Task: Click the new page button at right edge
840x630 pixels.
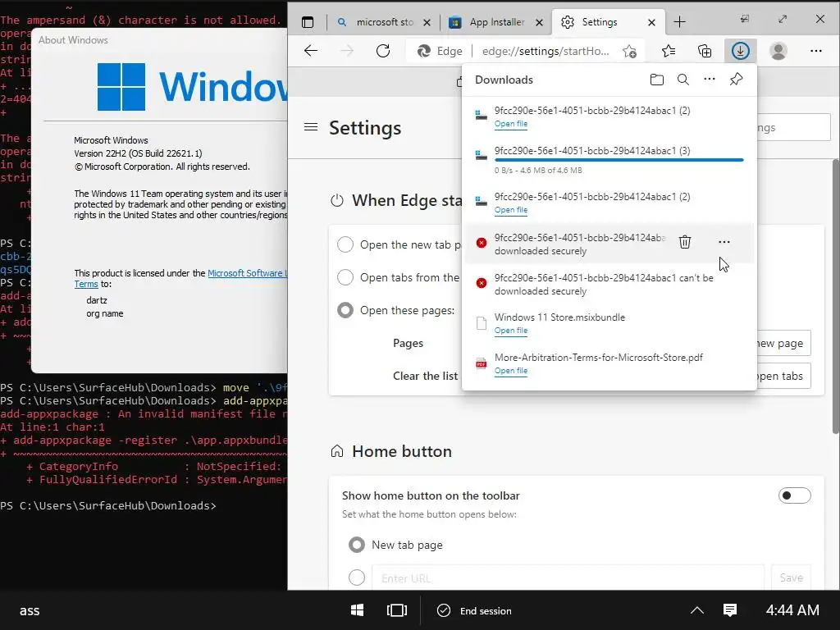Action: tap(783, 344)
